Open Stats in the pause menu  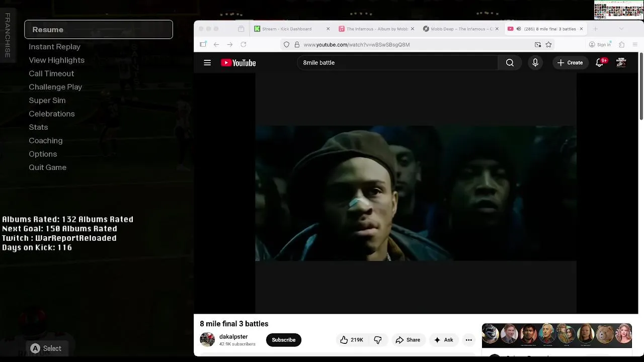click(x=38, y=127)
